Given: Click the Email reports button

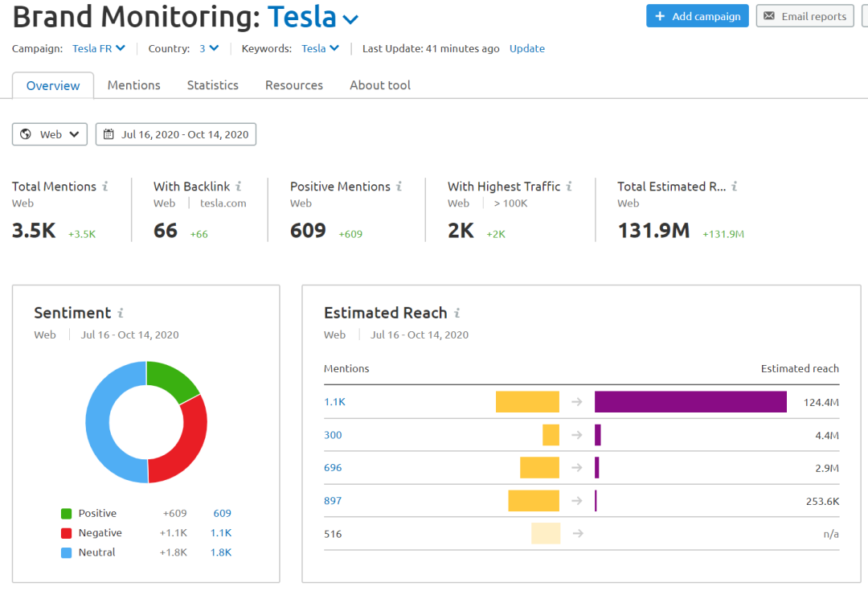Looking at the screenshot, I should point(805,16).
